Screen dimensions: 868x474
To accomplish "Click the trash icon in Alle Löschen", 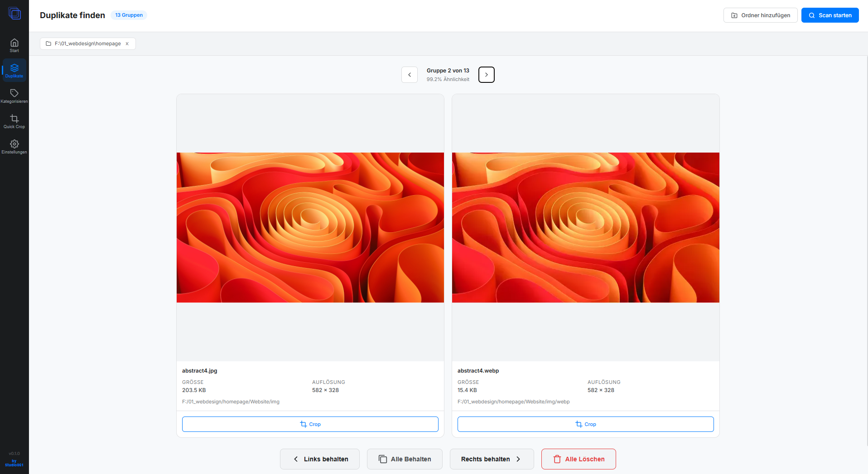I will [x=557, y=459].
